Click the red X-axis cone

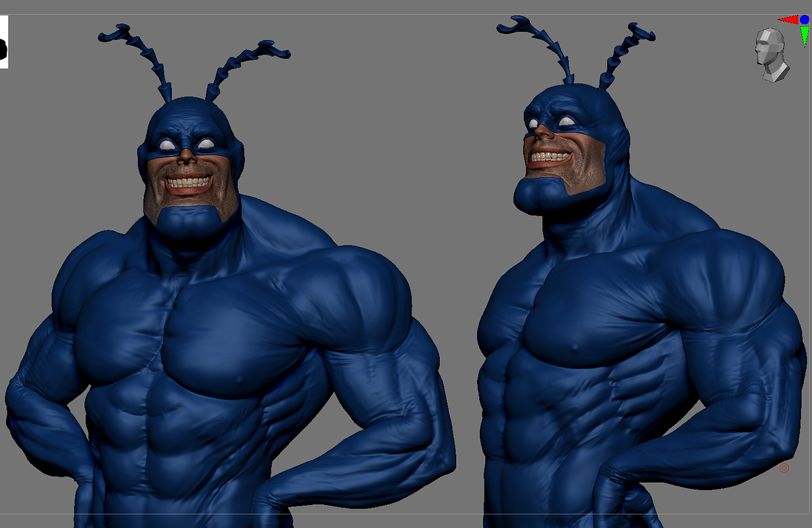coord(790,20)
